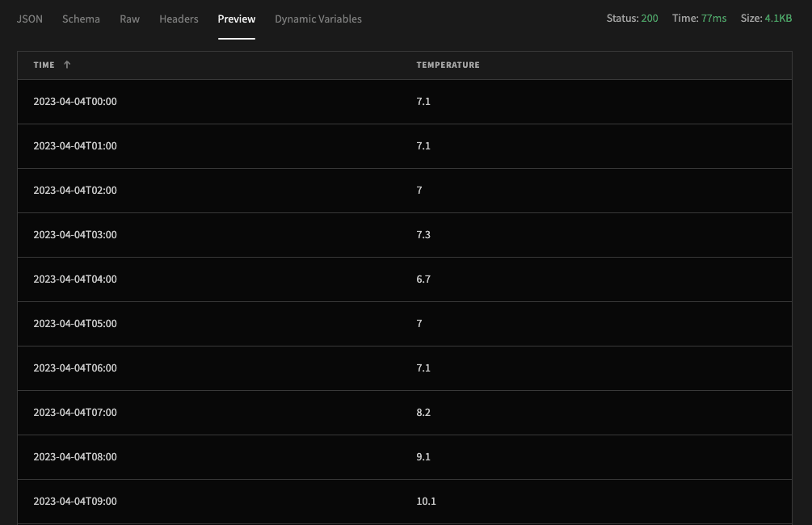Image resolution: width=812 pixels, height=525 pixels.
Task: Open the Dynamic Variables tab
Action: pyautogui.click(x=318, y=19)
